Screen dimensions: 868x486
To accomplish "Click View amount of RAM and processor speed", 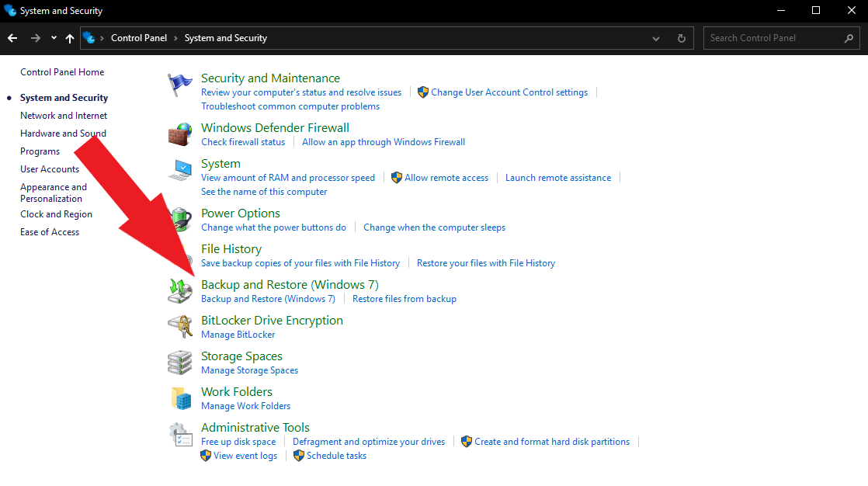I will point(288,178).
